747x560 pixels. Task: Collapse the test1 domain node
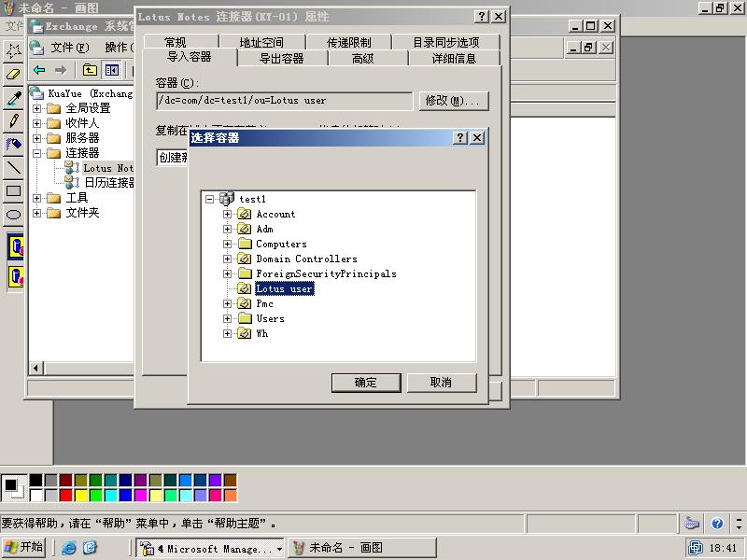pyautogui.click(x=209, y=199)
